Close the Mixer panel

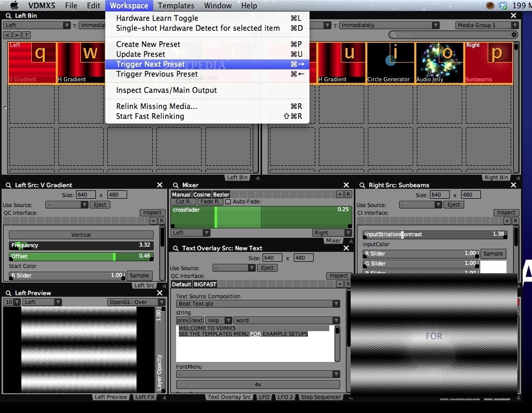[346, 185]
